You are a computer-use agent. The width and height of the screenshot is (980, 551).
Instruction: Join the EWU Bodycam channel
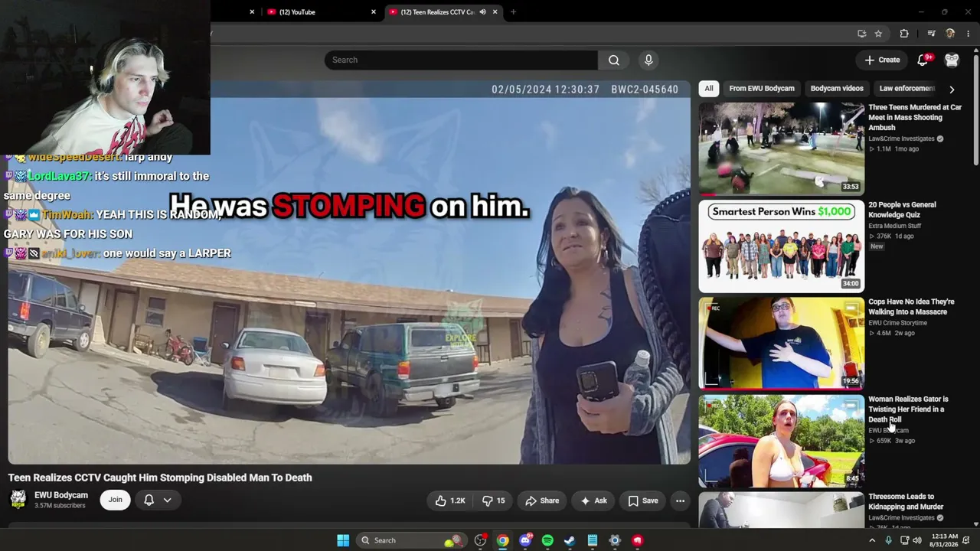[115, 500]
